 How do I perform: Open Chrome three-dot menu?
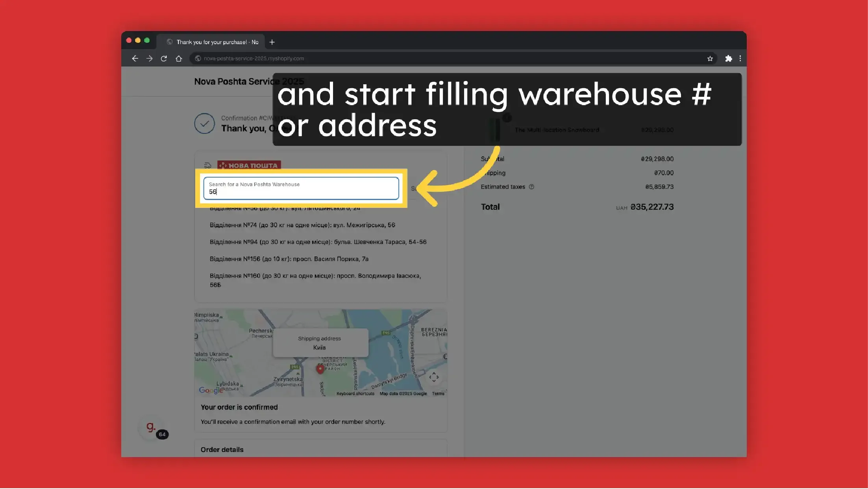[740, 59]
